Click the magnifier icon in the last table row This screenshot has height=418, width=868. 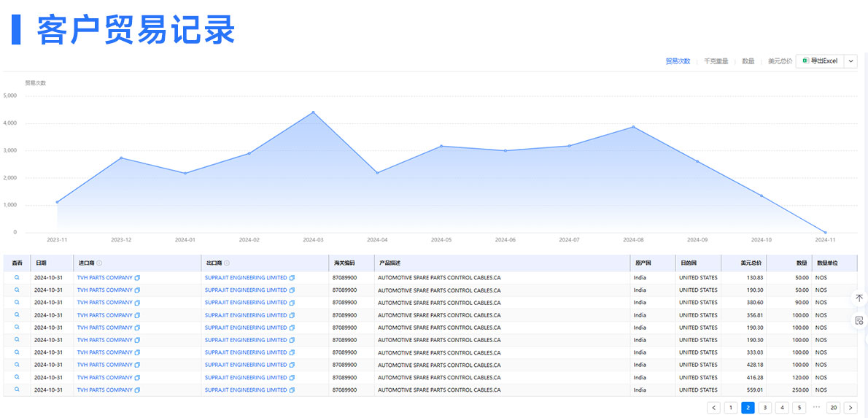(x=17, y=390)
